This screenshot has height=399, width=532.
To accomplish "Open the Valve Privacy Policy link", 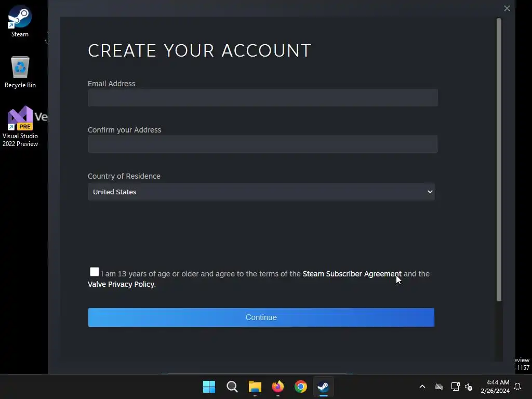I will (x=121, y=284).
